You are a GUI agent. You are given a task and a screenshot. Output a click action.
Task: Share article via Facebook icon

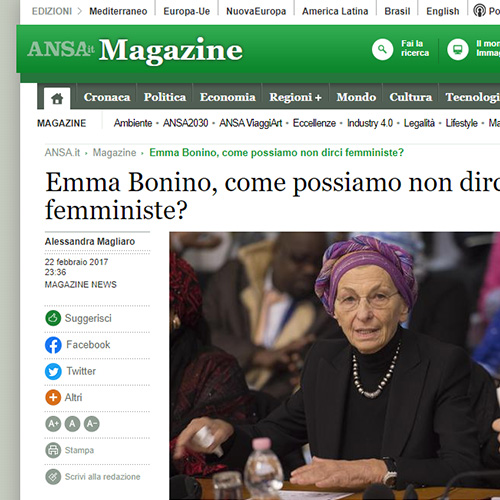click(53, 345)
